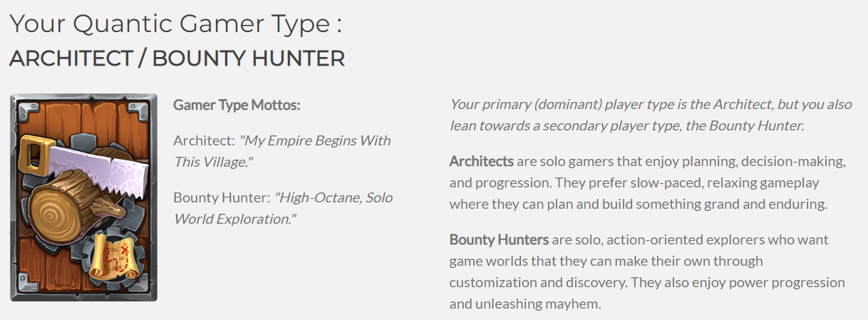
Task: Click the "Bounty Hunter:" motto label
Action: (x=222, y=197)
